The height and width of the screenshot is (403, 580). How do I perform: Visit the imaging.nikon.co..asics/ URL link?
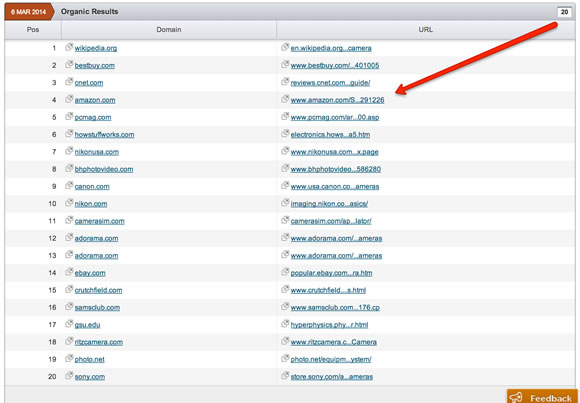tap(329, 204)
